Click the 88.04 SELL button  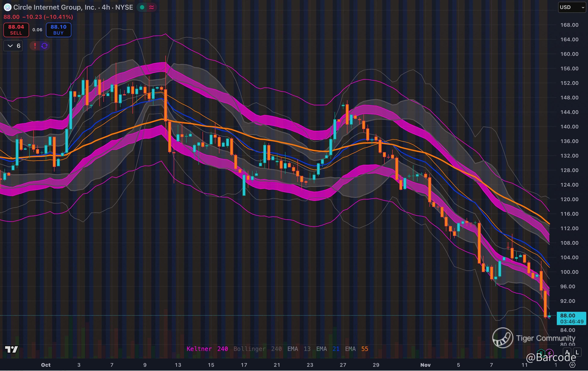click(x=16, y=30)
